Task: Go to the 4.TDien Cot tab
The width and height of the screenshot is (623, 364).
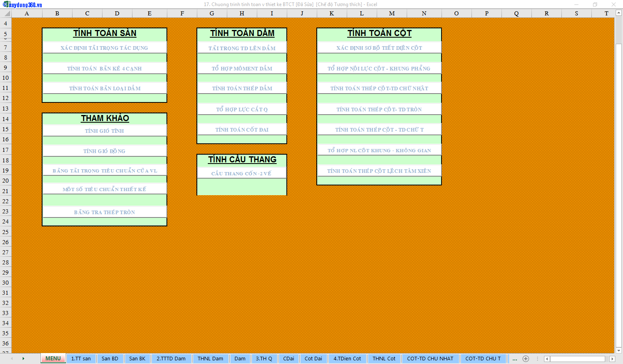Action: tap(347, 359)
